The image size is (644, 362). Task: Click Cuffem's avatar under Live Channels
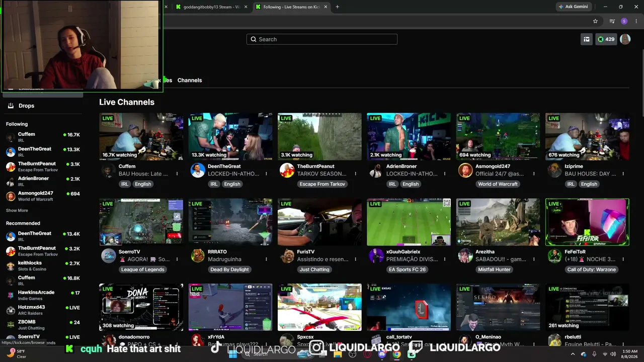click(x=108, y=170)
